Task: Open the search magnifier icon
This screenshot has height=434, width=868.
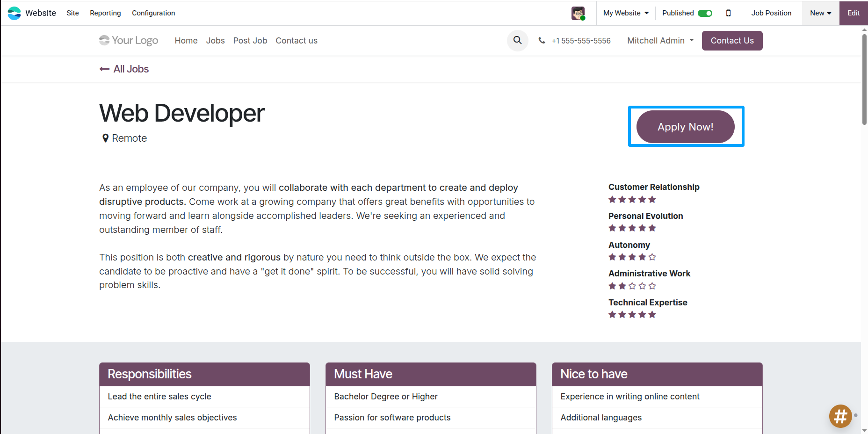Action: [x=517, y=41]
